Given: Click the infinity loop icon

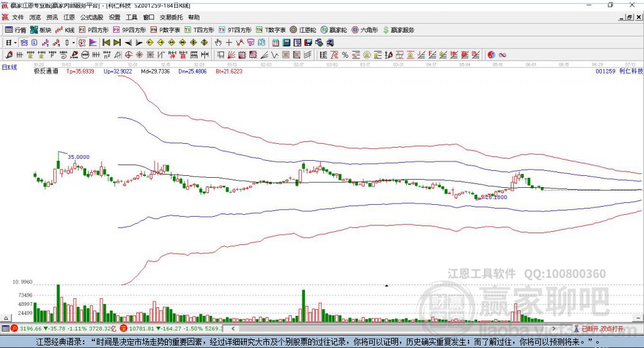Looking at the screenshot, I should point(502,55).
